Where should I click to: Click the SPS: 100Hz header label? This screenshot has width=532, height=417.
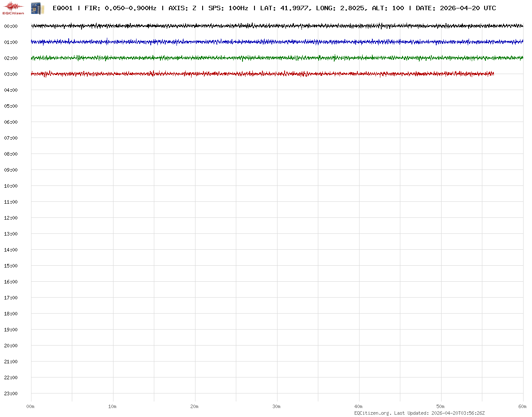click(x=228, y=8)
